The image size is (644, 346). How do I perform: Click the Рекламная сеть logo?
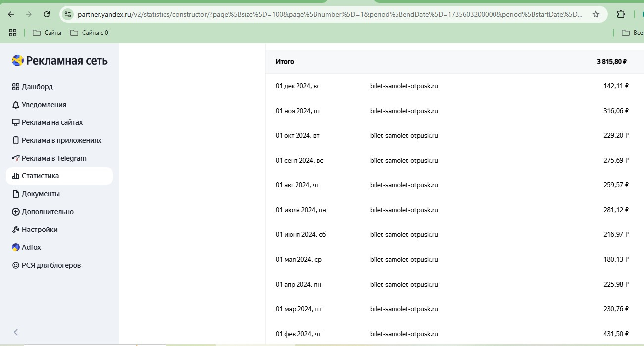(x=60, y=61)
